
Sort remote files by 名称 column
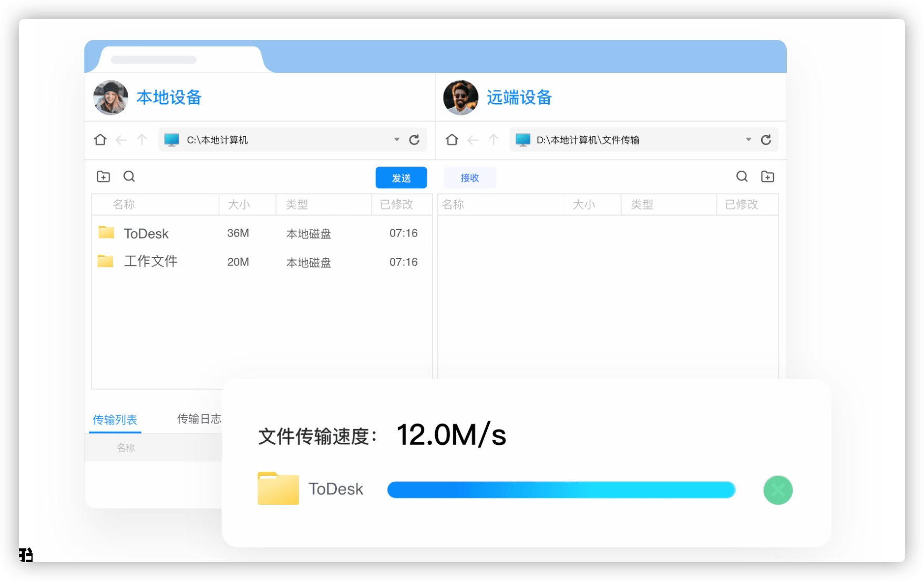[453, 205]
